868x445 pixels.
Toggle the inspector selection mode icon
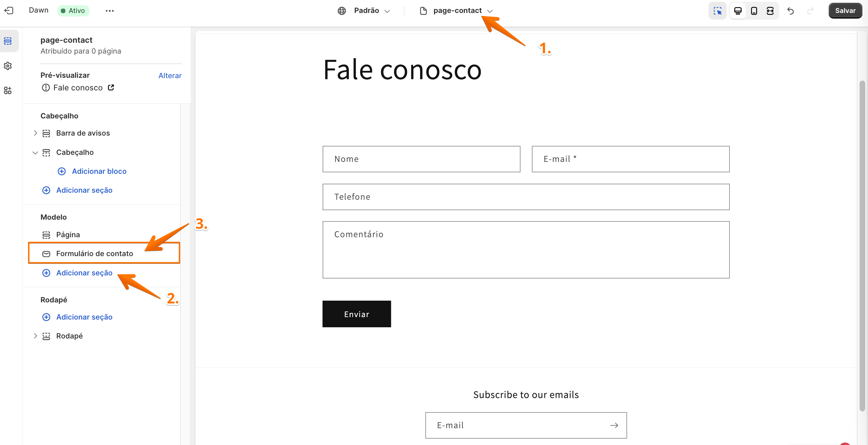(717, 11)
